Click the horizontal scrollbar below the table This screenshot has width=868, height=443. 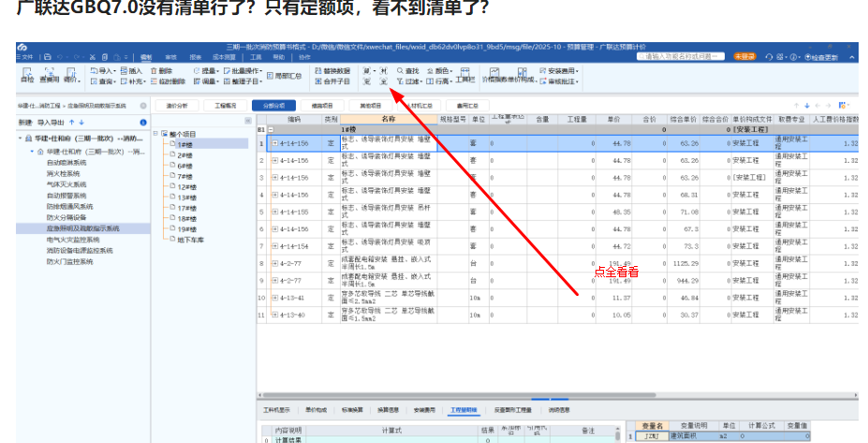click(x=459, y=395)
